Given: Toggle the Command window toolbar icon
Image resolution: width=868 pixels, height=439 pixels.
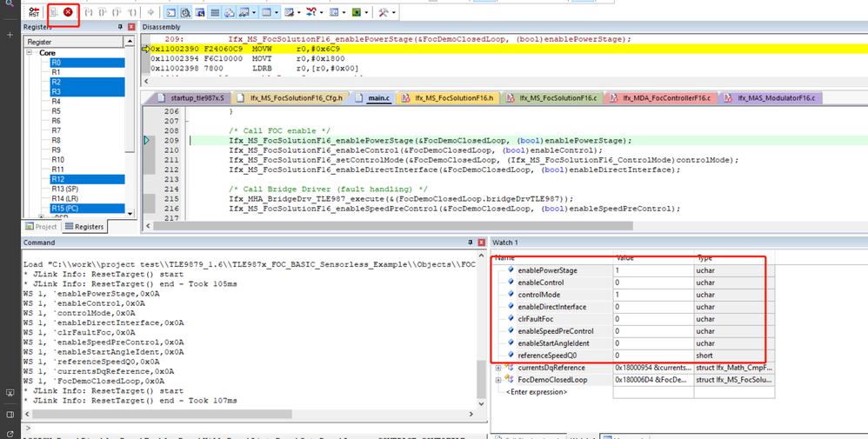Looking at the screenshot, I should (x=171, y=12).
